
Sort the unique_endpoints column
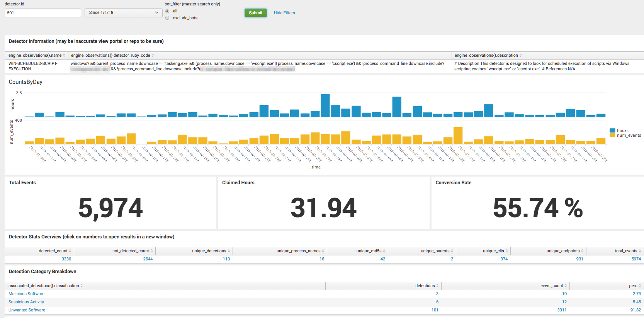[582, 251]
